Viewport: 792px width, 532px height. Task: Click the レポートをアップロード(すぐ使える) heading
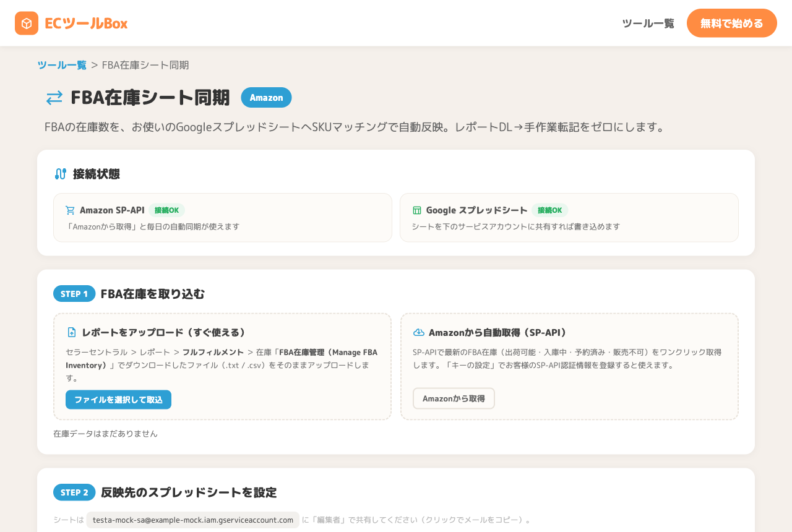164,332
